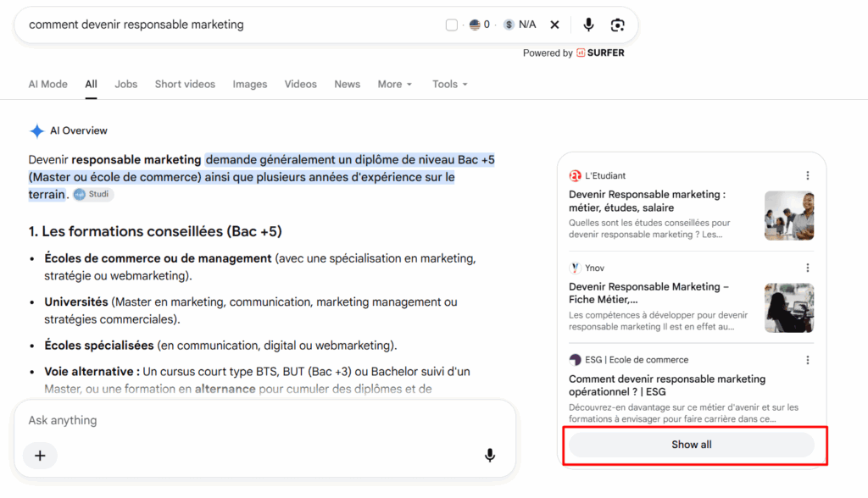Open the Tools dropdown
This screenshot has width=868, height=498.
(x=450, y=84)
